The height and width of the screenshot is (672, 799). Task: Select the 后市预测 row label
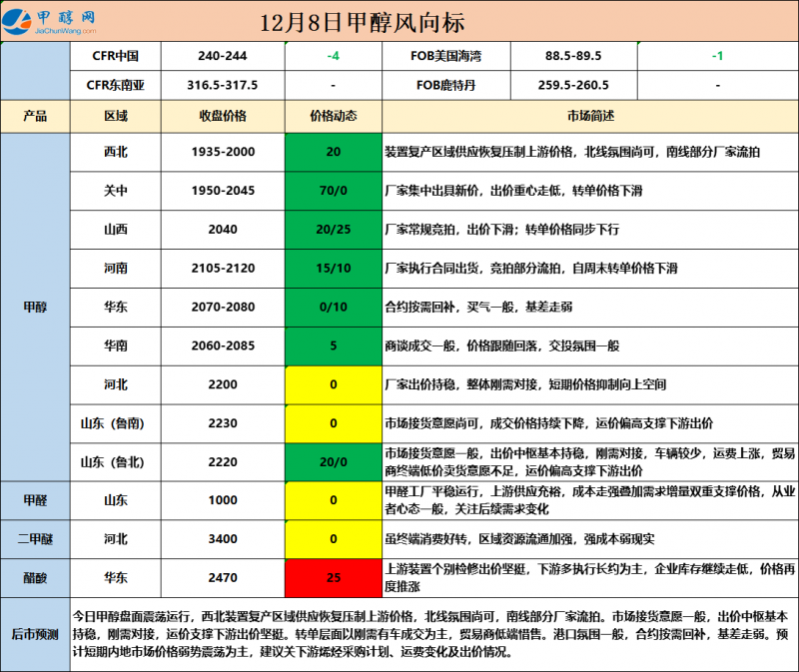coord(34,633)
